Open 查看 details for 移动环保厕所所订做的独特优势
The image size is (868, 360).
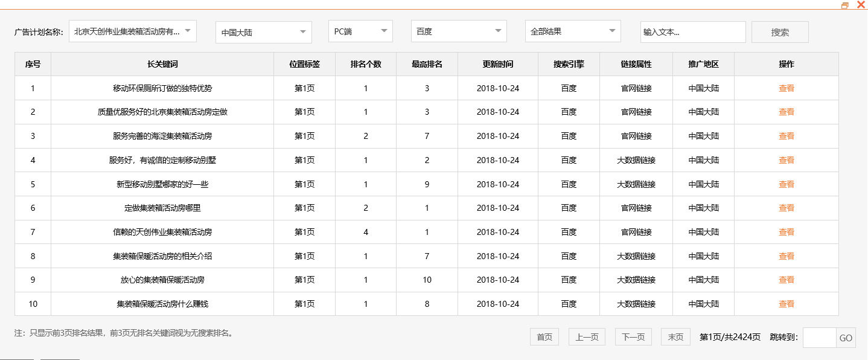[x=787, y=88]
